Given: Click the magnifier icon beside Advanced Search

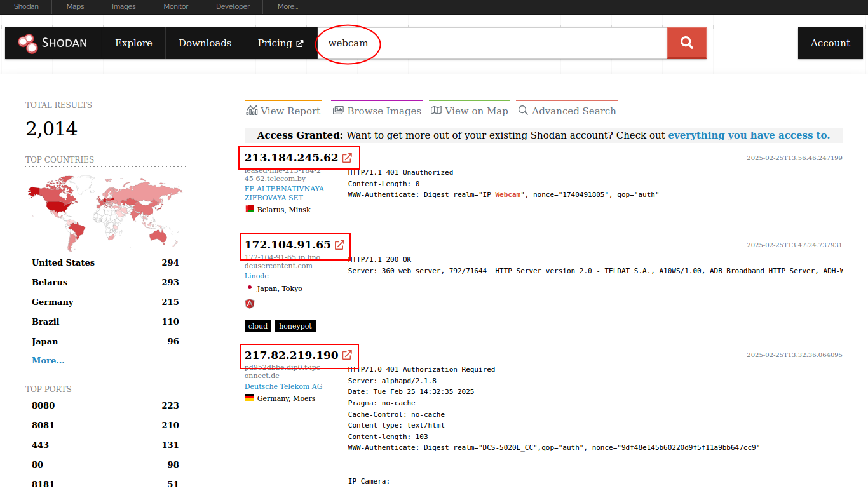Looking at the screenshot, I should [523, 111].
